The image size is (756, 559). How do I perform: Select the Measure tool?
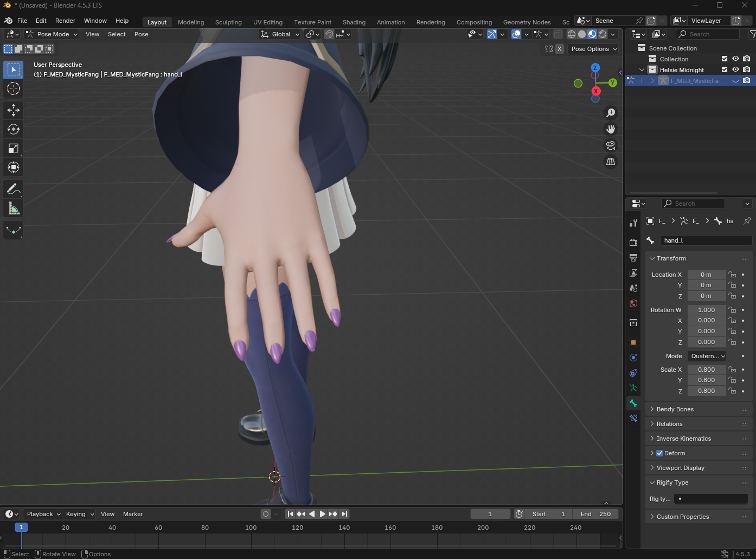pos(14,208)
